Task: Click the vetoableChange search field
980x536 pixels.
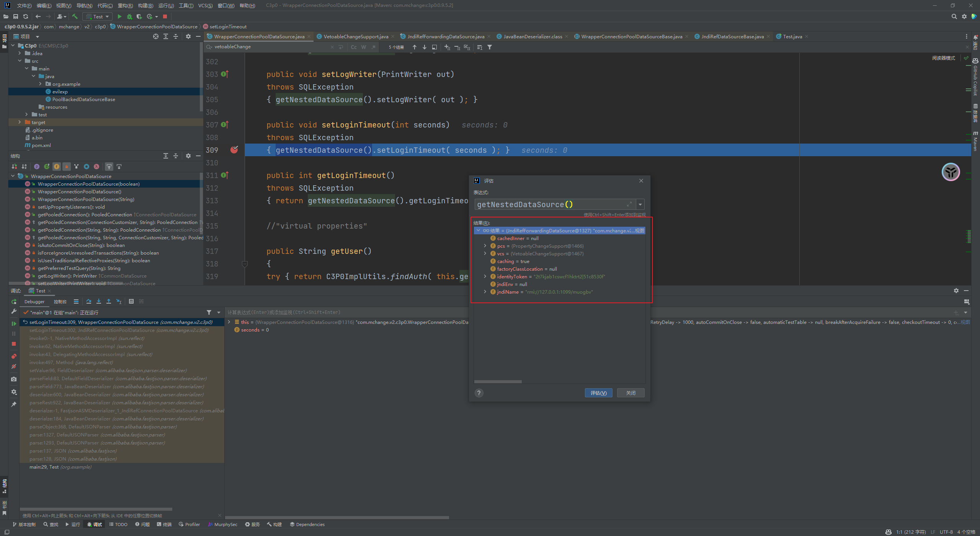Action: (271, 47)
